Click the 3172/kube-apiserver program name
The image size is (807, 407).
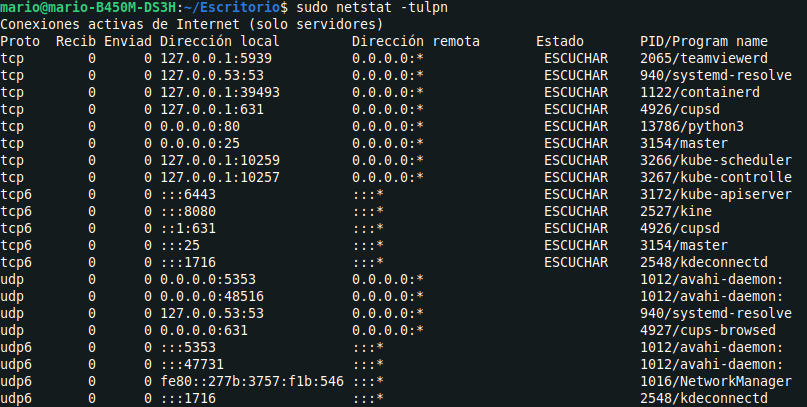(716, 194)
